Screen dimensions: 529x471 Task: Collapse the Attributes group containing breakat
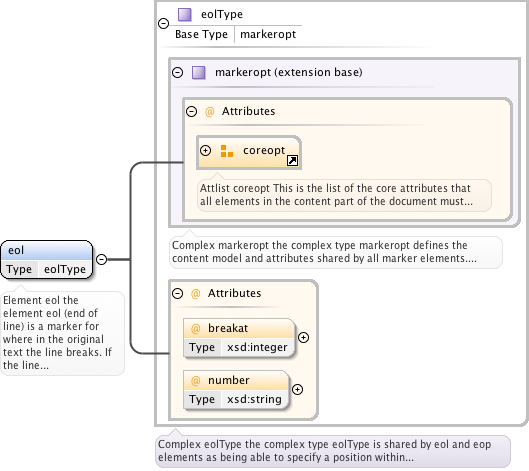click(177, 293)
